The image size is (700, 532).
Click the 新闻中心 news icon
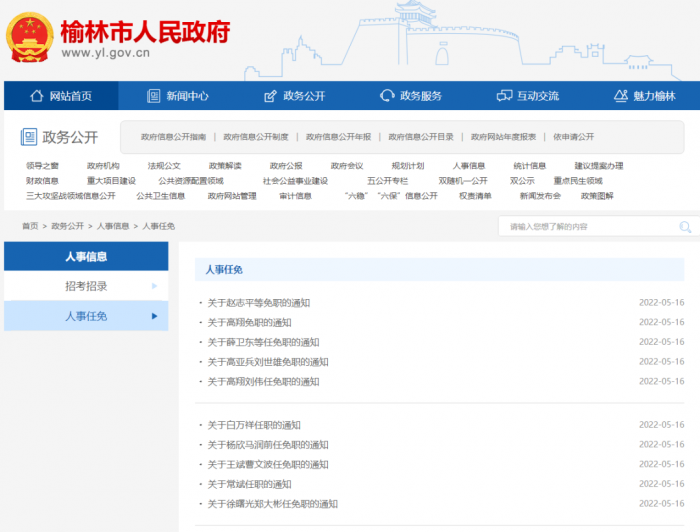[153, 96]
